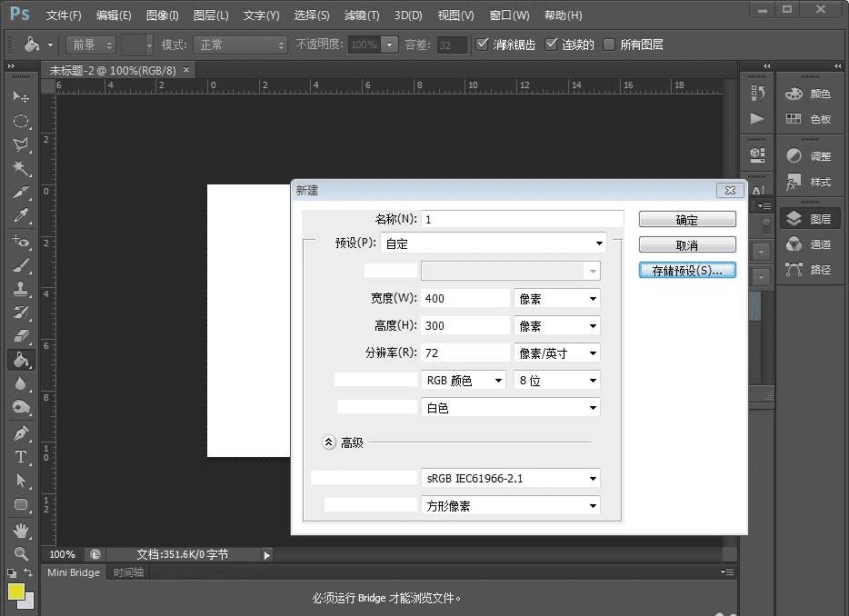
Task: Toggle the 消除锯齿 anti-alias checkbox
Action: [x=483, y=45]
